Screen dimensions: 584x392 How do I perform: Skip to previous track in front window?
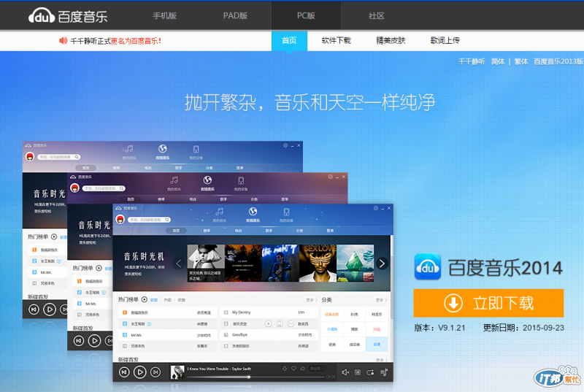[x=124, y=372]
